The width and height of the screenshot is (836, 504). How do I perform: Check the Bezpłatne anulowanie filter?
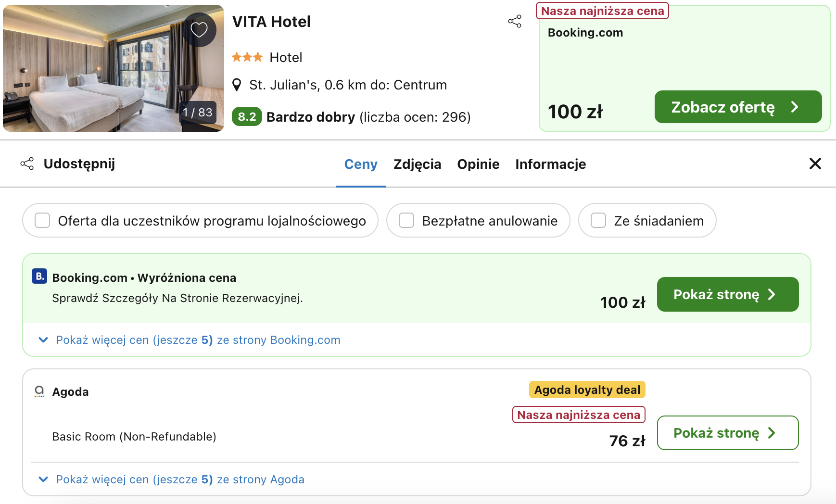point(406,221)
